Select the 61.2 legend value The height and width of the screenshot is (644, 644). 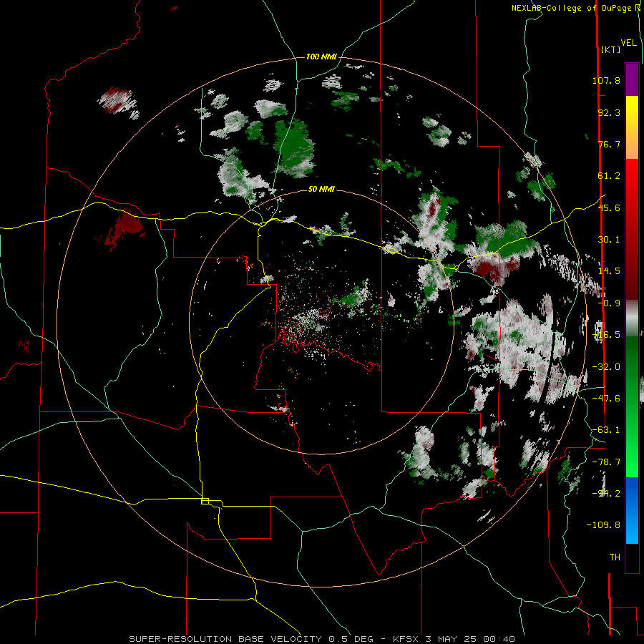(x=609, y=176)
